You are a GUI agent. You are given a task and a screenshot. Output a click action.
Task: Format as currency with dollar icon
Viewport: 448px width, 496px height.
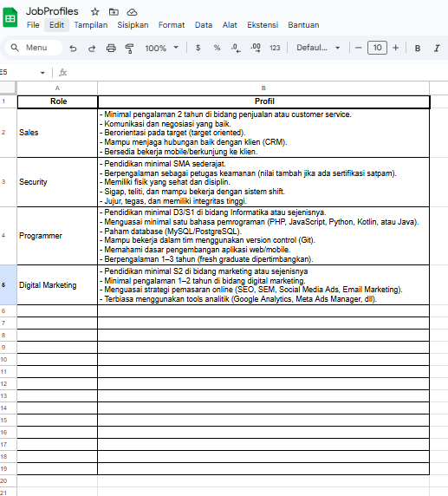(x=198, y=48)
